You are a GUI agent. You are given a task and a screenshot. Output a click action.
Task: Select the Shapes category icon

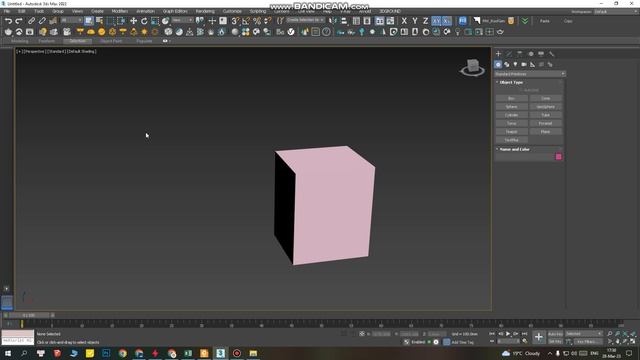(x=507, y=64)
